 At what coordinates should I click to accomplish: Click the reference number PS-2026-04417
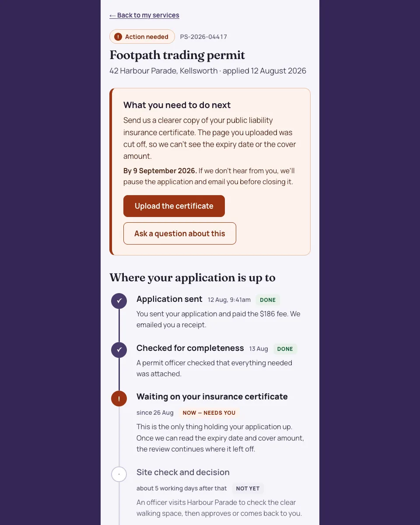click(203, 37)
